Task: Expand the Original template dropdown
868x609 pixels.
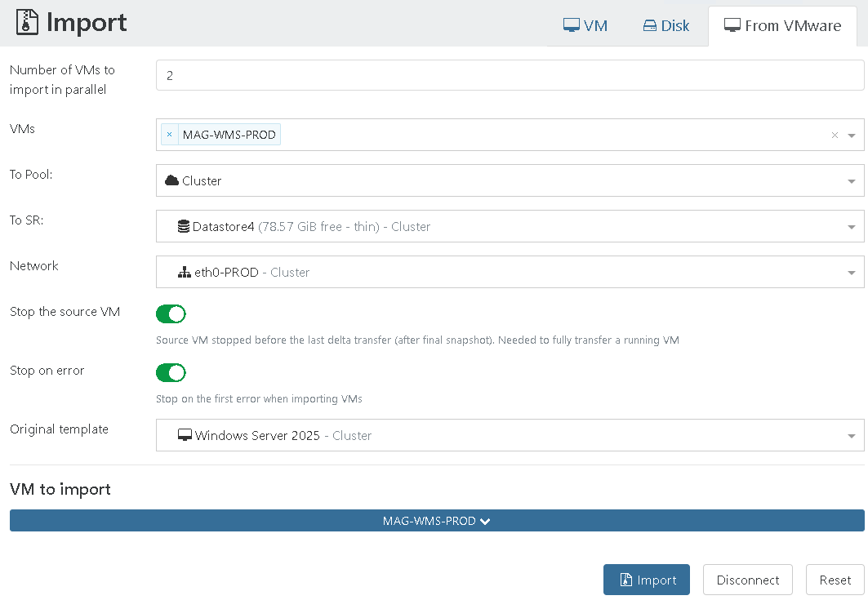Action: (x=852, y=436)
